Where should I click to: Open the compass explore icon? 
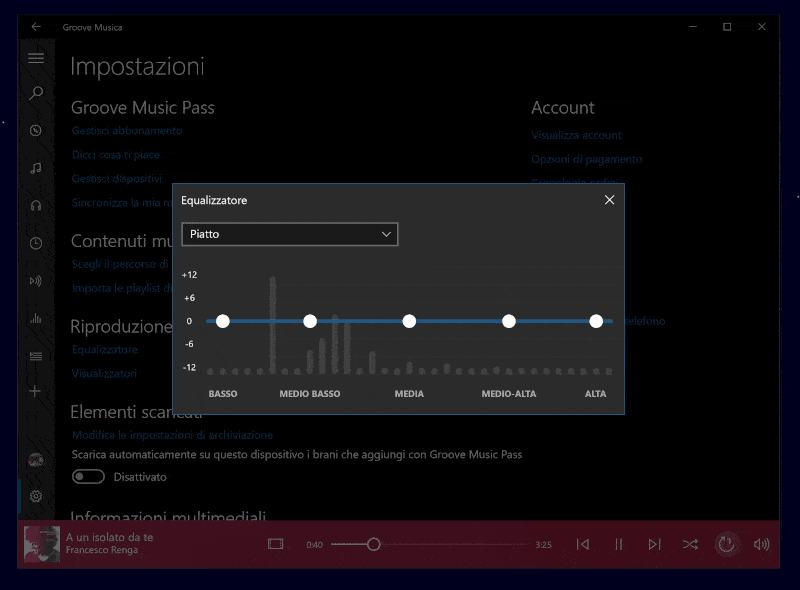click(36, 131)
